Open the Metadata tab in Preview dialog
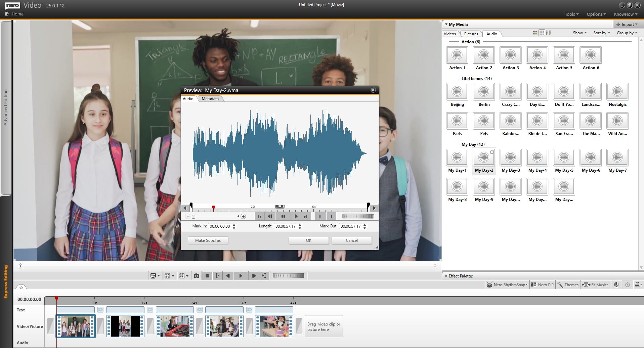Viewport: 644px width, 348px height. (210, 98)
